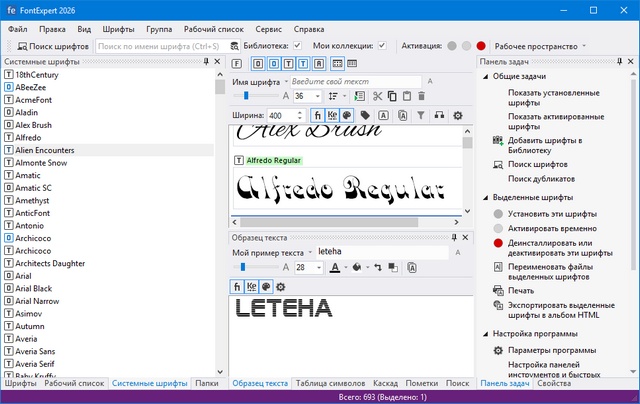Click the preview font size slider
Screen dimensions: 640x404
tap(256, 95)
